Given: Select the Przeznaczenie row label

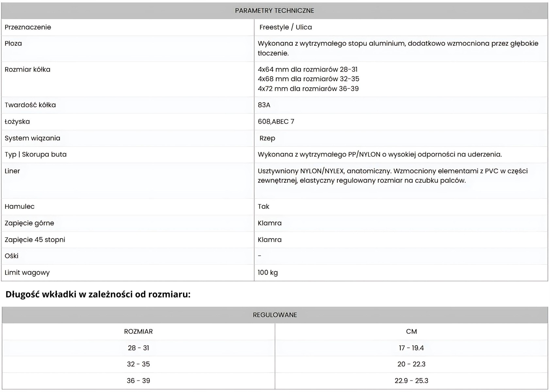Looking at the screenshot, I should pos(28,27).
